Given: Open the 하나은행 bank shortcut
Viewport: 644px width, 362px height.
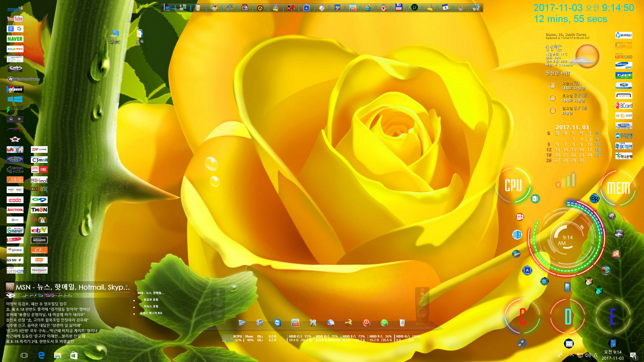Looking at the screenshot, I should 624,156.
